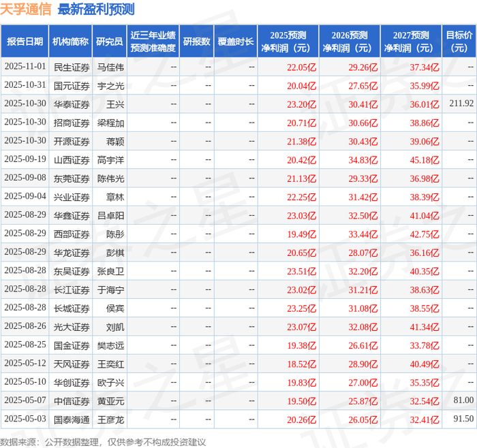
Task: Select the 东莞证券 institution cell
Action: point(72,178)
